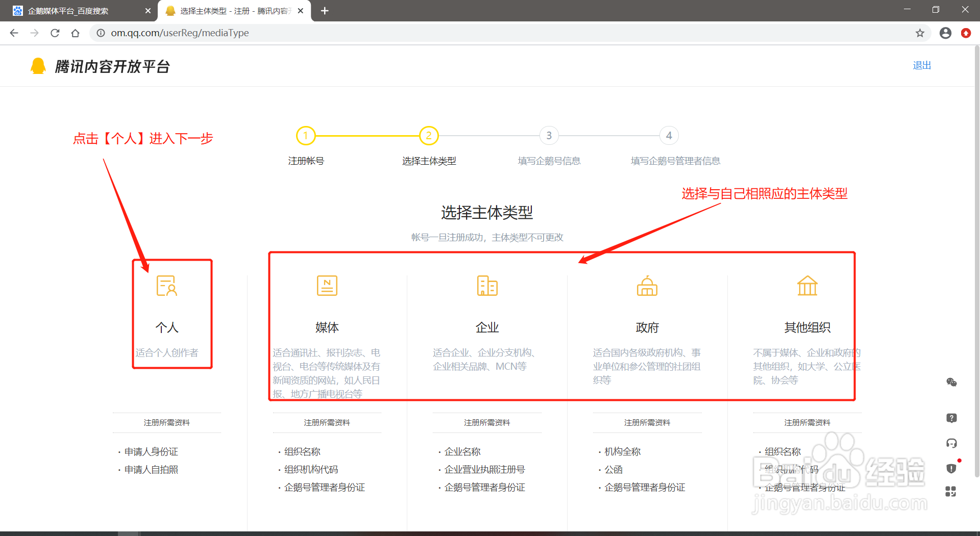Open the shield alert sidebar icon
980x536 pixels.
(x=951, y=468)
